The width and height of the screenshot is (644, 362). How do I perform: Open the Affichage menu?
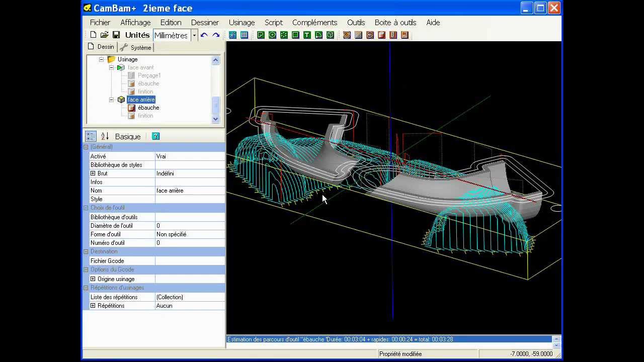click(x=135, y=22)
